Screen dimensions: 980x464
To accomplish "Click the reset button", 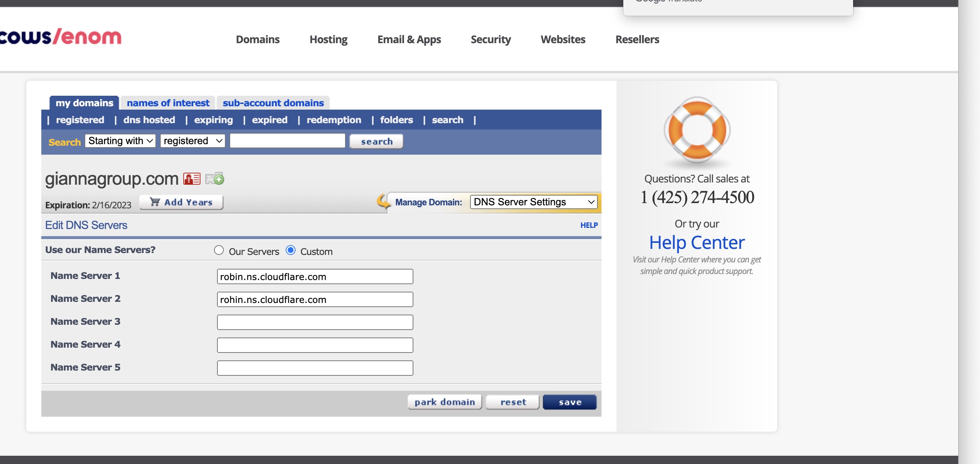I will point(513,402).
